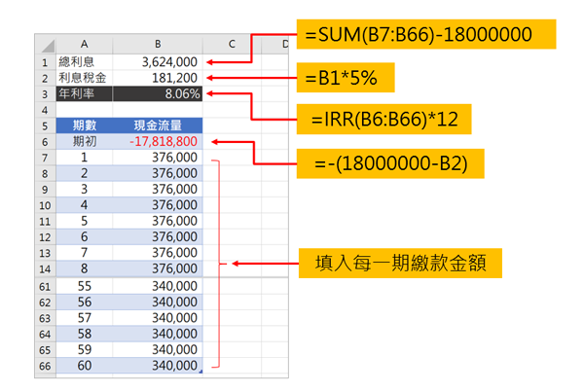Select cell B1 showing 3,624,000

click(158, 61)
